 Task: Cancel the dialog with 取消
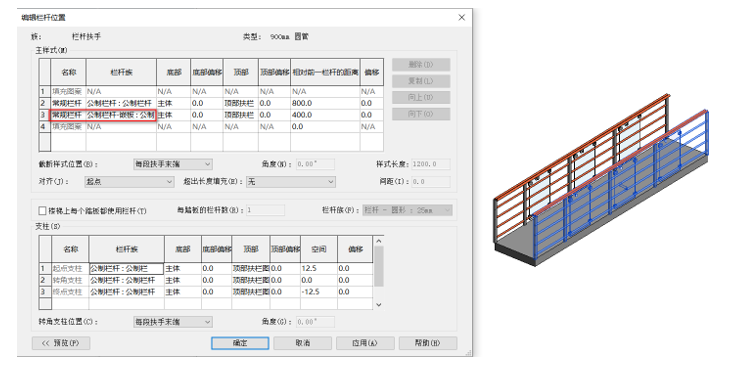[303, 343]
